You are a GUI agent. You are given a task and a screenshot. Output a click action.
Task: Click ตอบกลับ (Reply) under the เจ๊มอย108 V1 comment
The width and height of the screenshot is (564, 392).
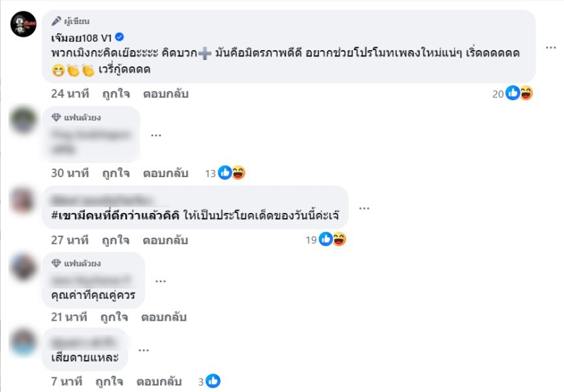pos(166,93)
